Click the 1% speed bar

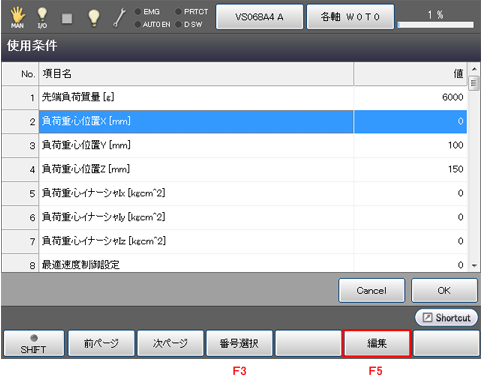[436, 25]
